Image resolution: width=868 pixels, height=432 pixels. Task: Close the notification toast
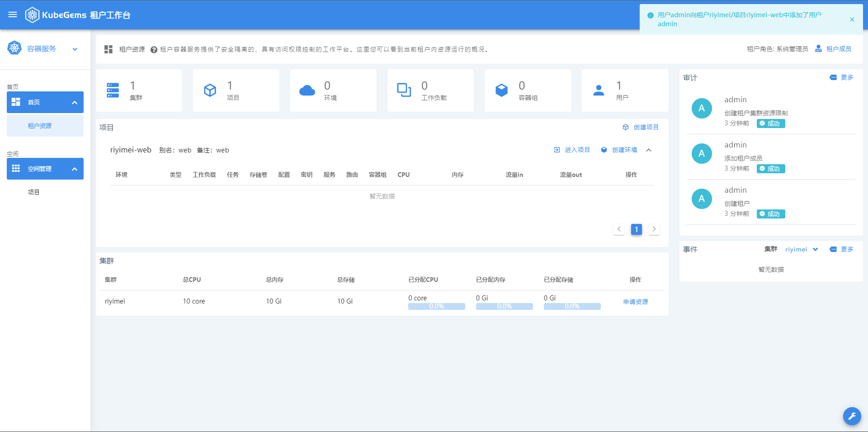(x=852, y=19)
